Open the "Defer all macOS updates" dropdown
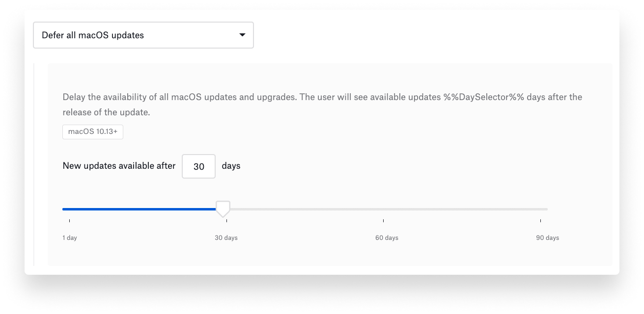 click(x=142, y=35)
